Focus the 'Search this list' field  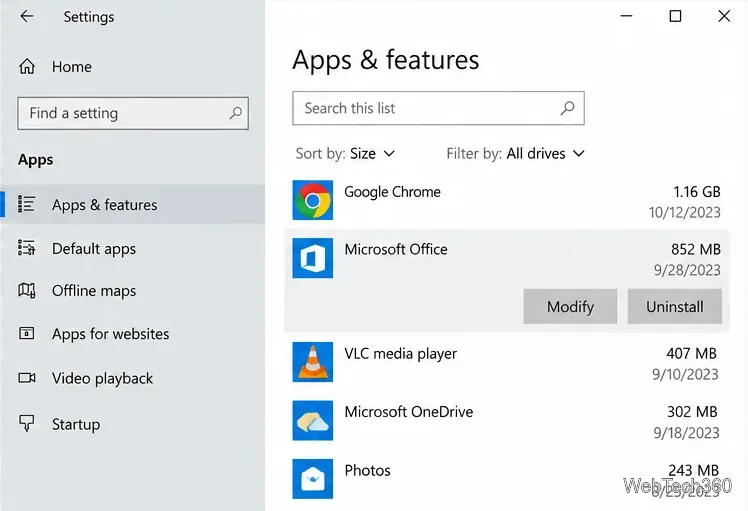pos(438,108)
